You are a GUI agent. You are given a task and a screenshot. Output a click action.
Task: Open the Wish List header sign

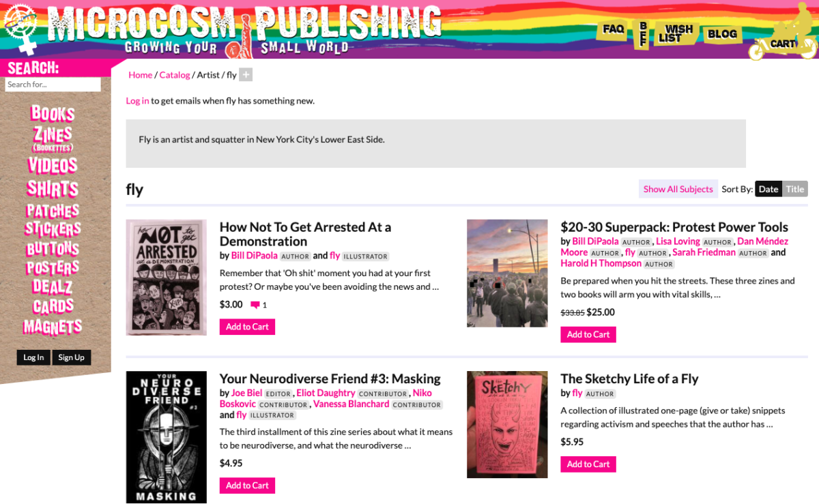coord(676,33)
